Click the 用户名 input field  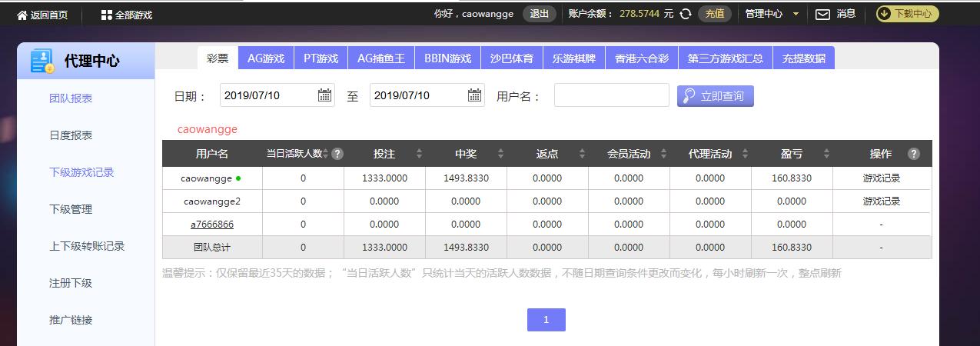tap(612, 95)
